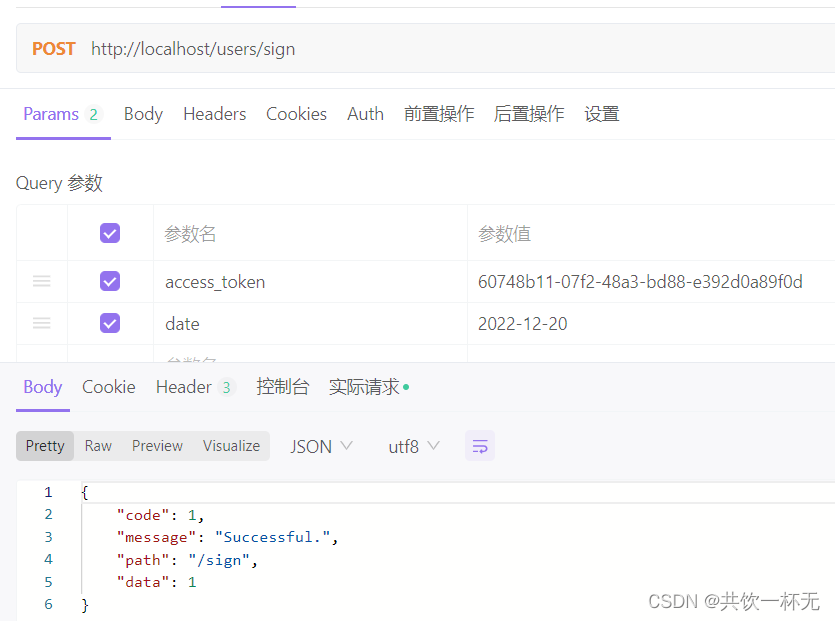The width and height of the screenshot is (835, 621).
Task: Grab the drag handle on access_token row
Action: (41, 281)
